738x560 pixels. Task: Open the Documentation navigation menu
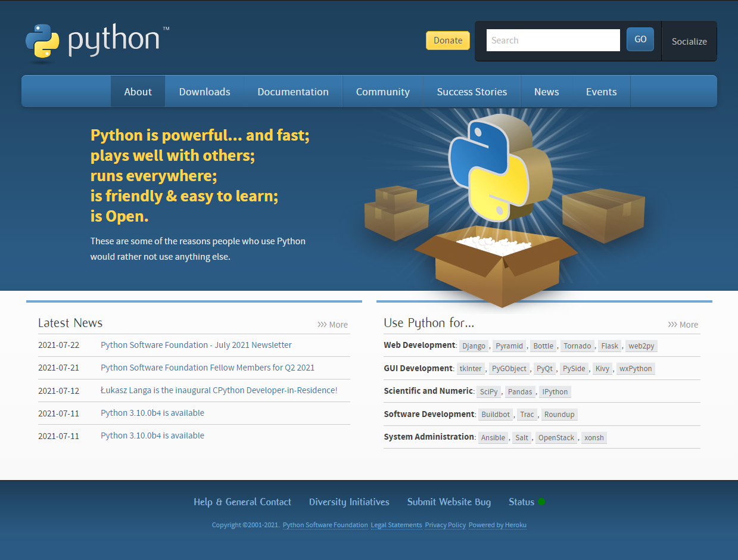click(293, 92)
